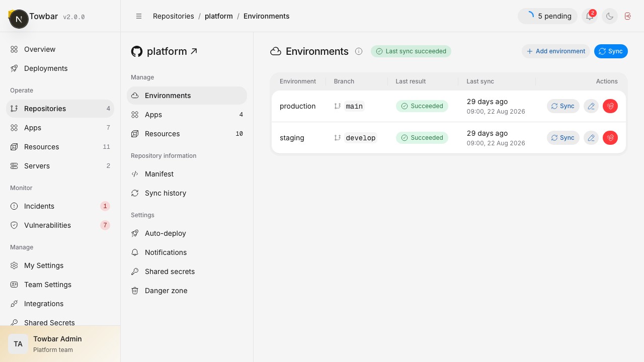Click the Branch column header

point(344,81)
